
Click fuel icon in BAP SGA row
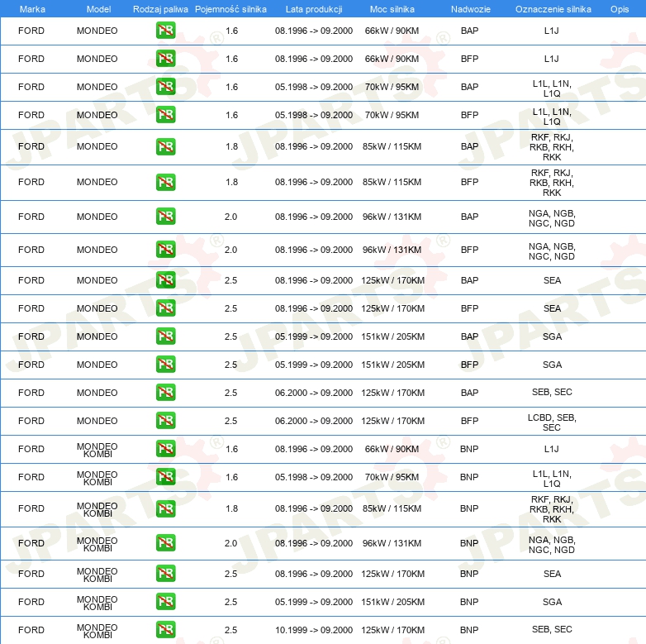point(165,336)
